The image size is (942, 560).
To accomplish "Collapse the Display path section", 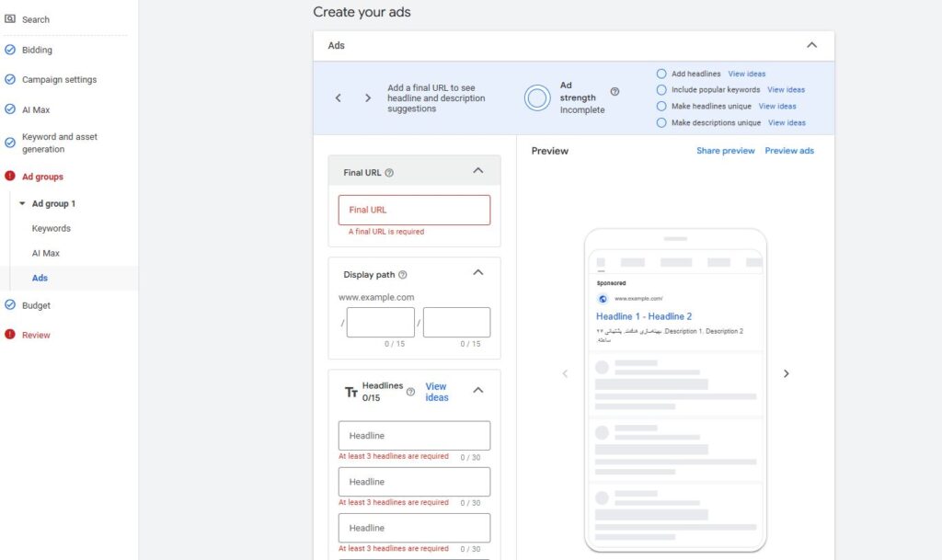I will click(x=477, y=273).
